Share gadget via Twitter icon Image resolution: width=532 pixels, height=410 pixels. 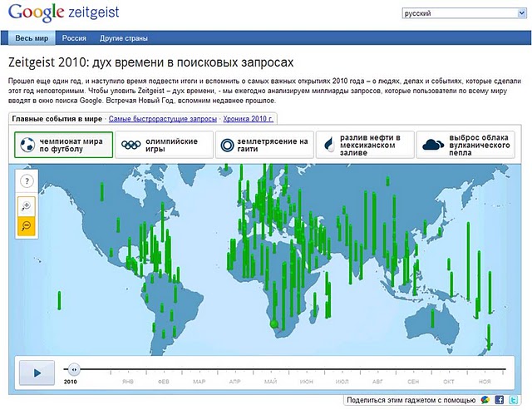514,400
